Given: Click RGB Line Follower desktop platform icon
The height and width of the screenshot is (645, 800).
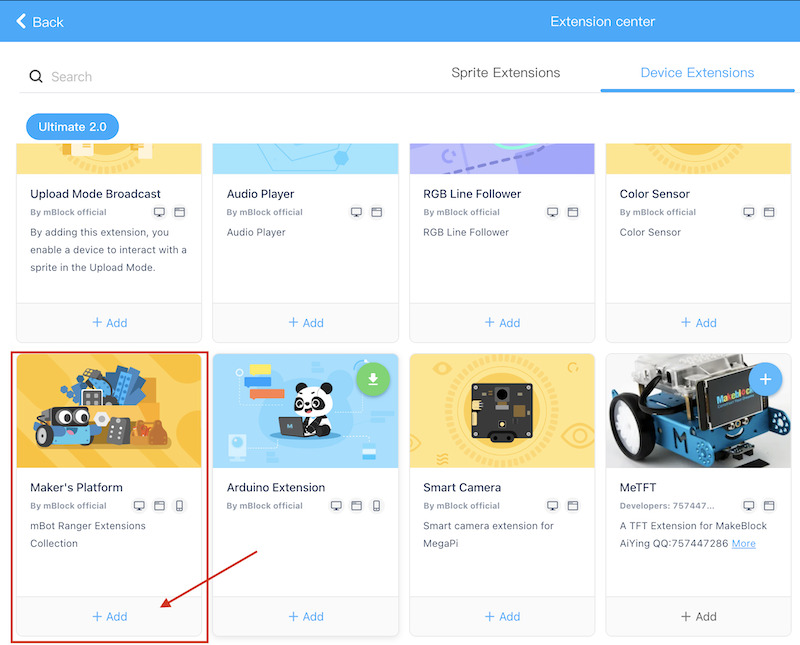Looking at the screenshot, I should [x=553, y=212].
